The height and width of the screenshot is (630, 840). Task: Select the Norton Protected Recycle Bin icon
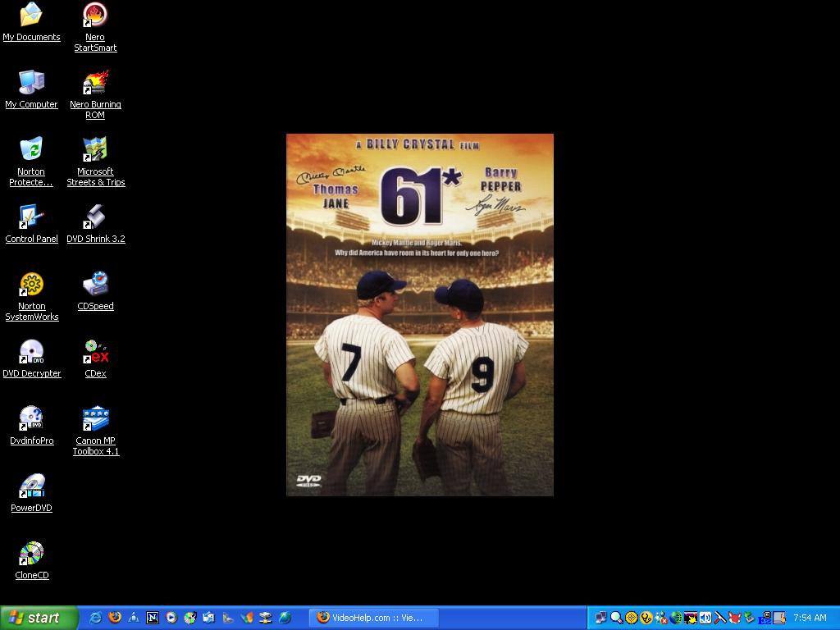tap(31, 162)
